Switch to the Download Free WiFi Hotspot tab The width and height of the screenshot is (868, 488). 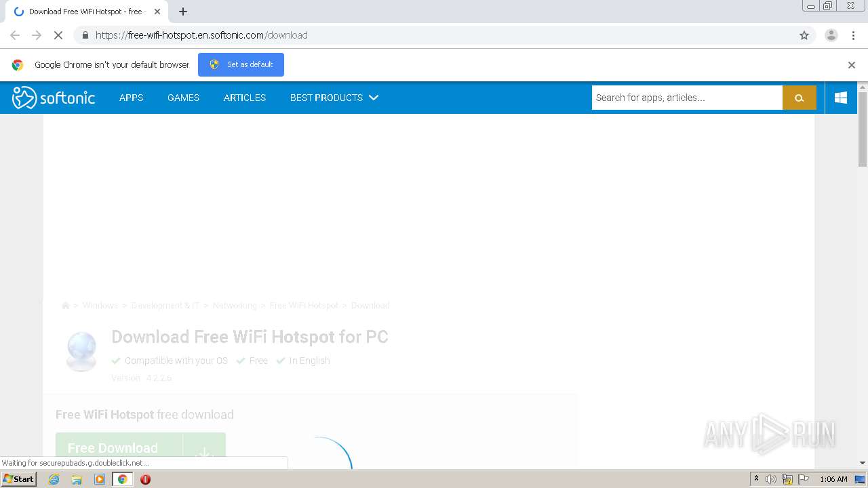[x=85, y=12]
